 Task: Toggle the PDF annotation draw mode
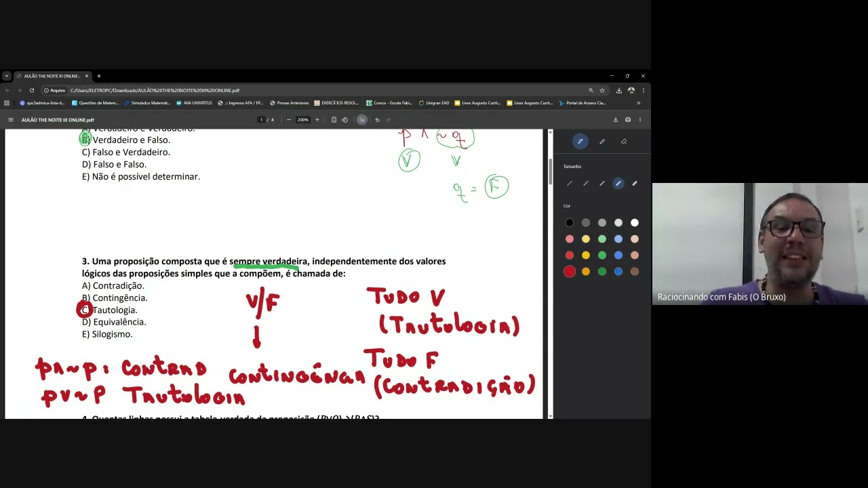[362, 120]
